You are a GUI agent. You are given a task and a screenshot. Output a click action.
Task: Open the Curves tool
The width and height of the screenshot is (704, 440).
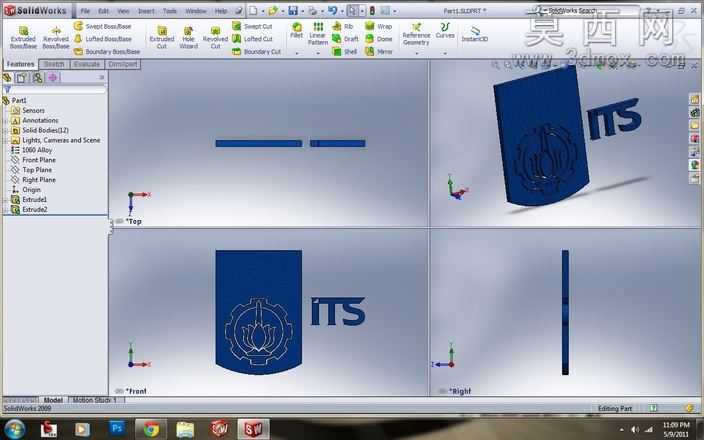point(445,31)
